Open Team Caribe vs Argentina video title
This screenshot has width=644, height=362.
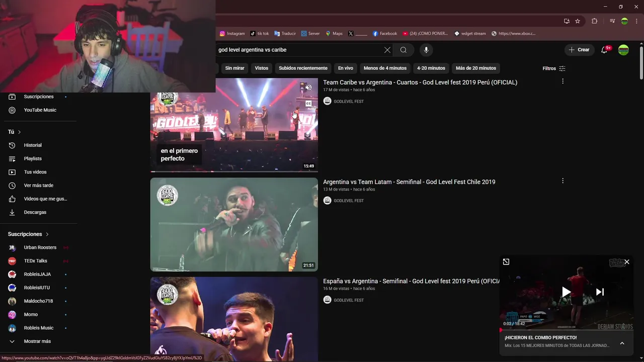coord(420,82)
